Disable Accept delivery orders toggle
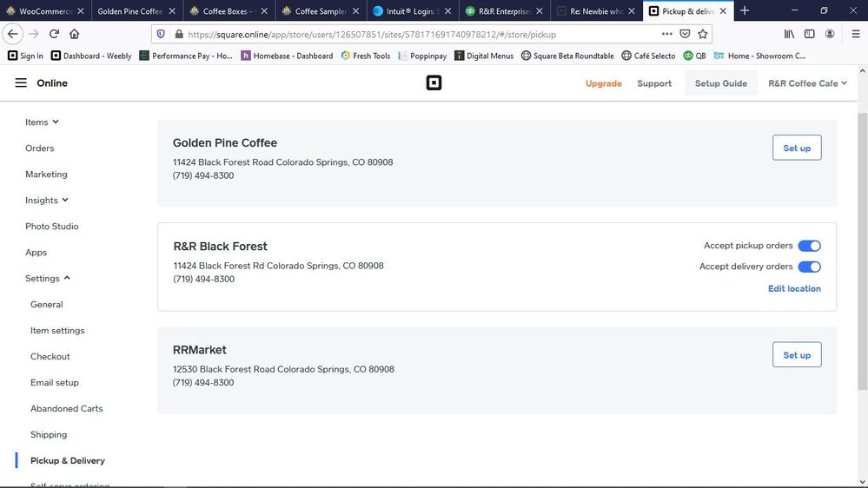This screenshot has width=868, height=488. click(809, 267)
